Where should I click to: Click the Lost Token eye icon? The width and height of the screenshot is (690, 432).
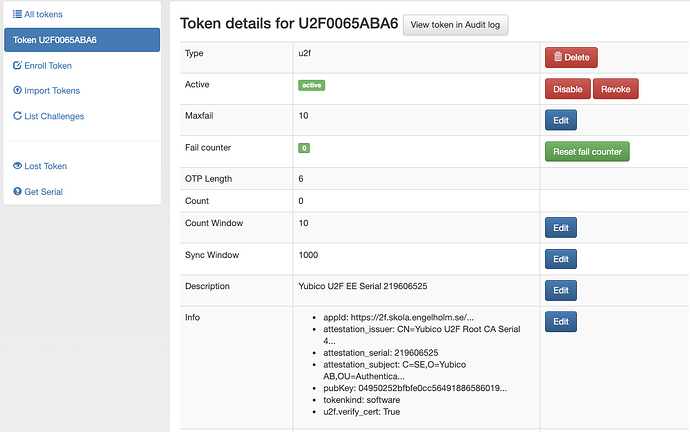click(17, 166)
